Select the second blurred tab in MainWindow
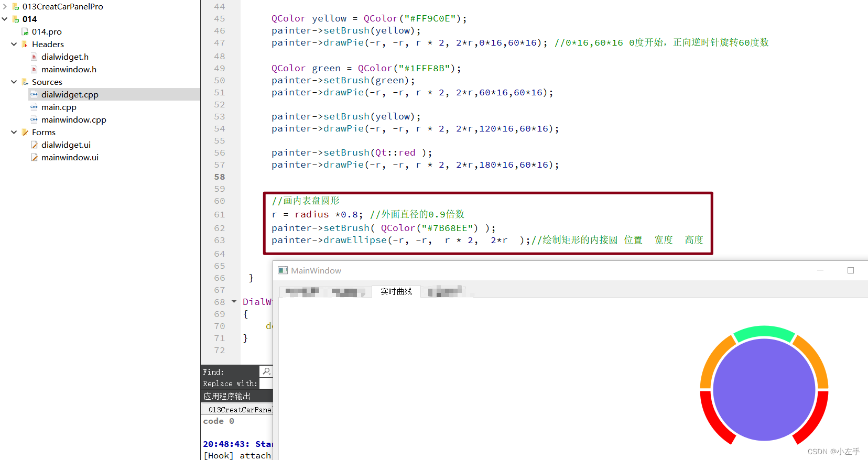Viewport: 868px width, 460px height. coord(348,292)
